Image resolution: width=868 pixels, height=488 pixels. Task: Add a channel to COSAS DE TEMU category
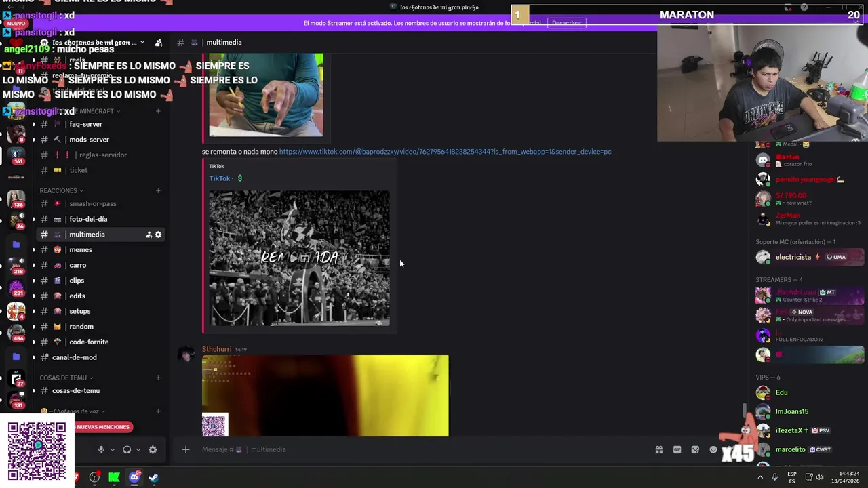pyautogui.click(x=158, y=378)
